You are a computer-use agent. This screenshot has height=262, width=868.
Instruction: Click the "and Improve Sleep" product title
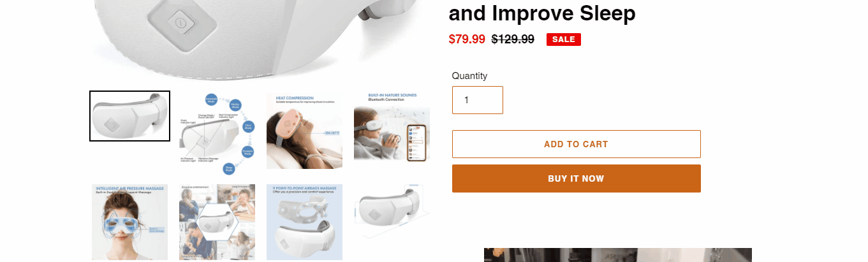(543, 13)
